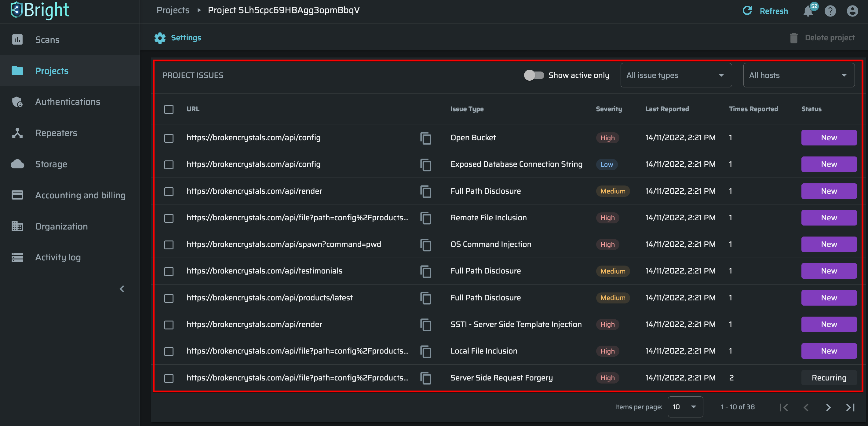Go to Activity log in sidebar
The image size is (868, 426).
pos(58,257)
